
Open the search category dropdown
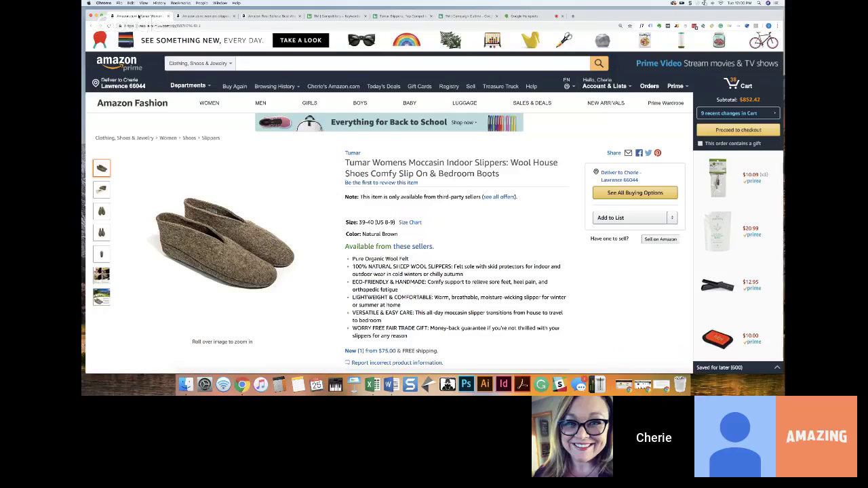200,63
